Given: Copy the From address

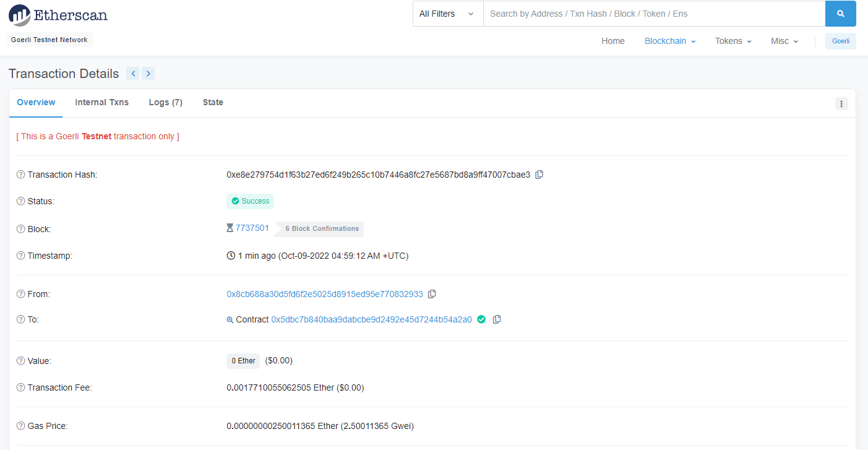Looking at the screenshot, I should tap(432, 294).
